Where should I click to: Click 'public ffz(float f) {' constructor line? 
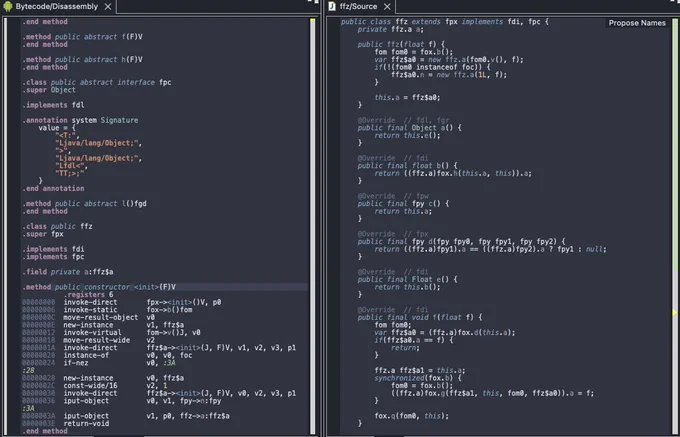401,44
